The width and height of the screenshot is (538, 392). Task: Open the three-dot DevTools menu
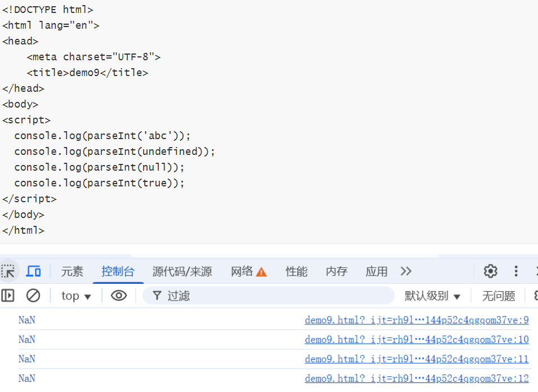(x=516, y=271)
